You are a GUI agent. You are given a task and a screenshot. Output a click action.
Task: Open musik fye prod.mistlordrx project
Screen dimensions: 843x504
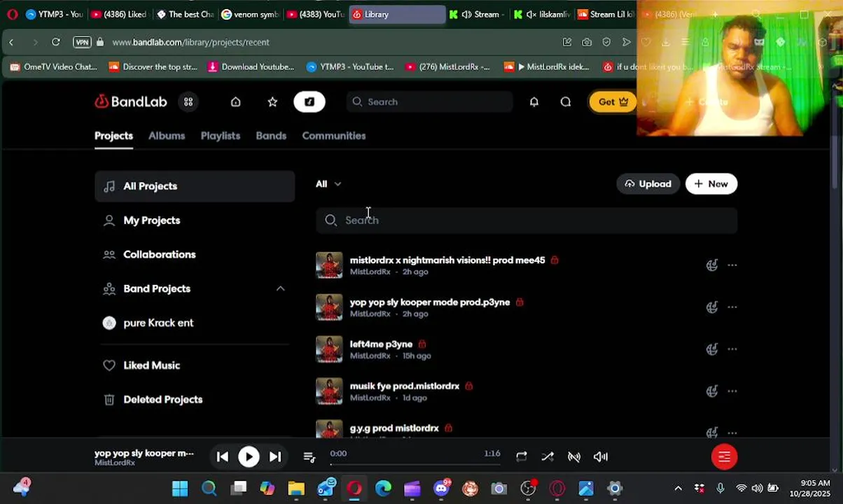[405, 386]
